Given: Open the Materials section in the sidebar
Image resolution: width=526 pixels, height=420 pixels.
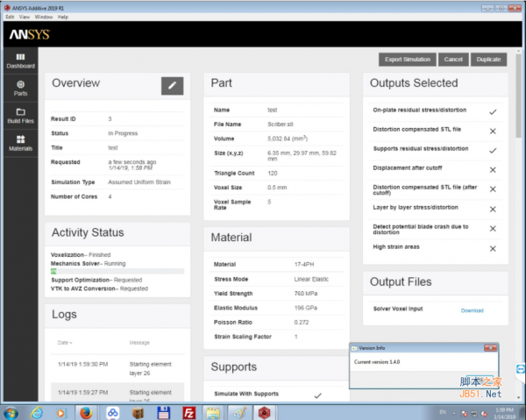Looking at the screenshot, I should coord(20,143).
